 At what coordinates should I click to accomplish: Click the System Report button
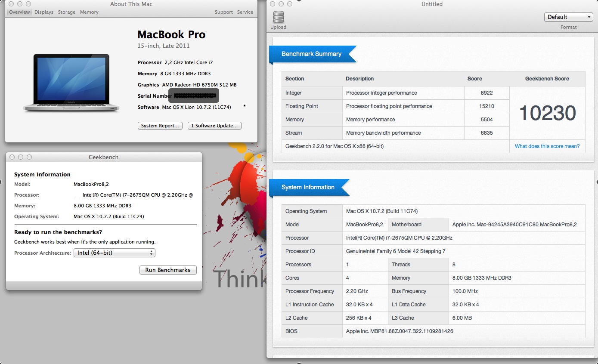(x=160, y=126)
